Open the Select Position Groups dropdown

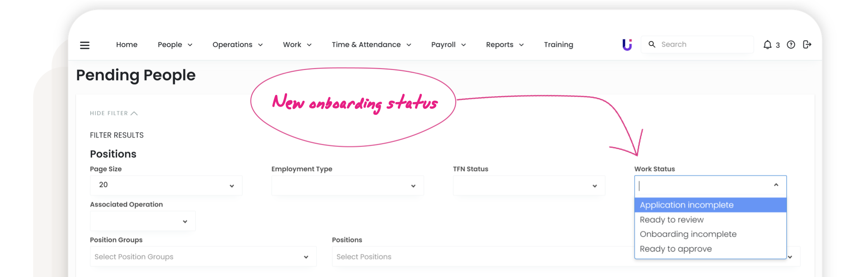click(203, 257)
